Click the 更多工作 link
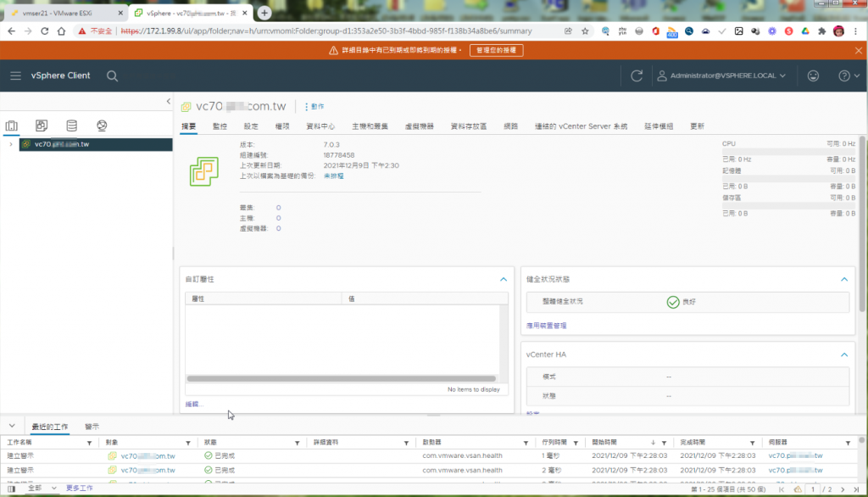 pyautogui.click(x=79, y=489)
